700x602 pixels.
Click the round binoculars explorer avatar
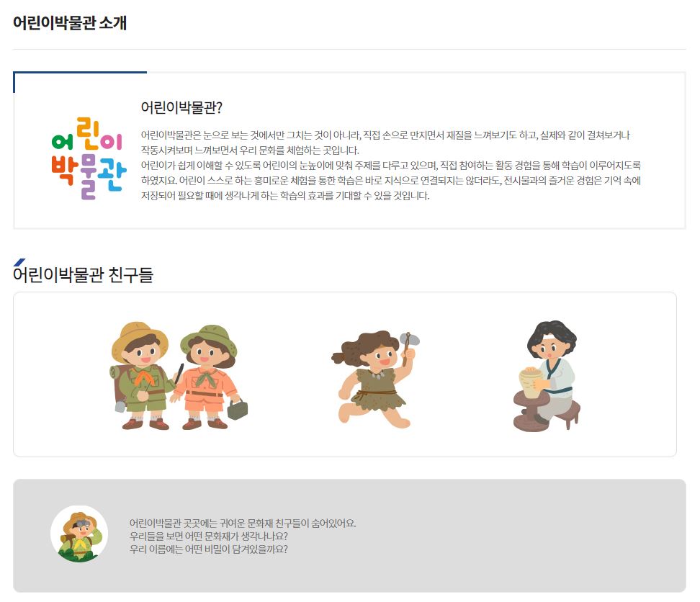[x=79, y=534]
